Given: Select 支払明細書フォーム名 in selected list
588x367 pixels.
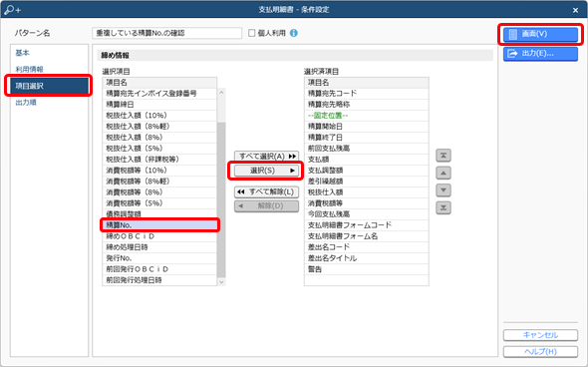Looking at the screenshot, I should [x=367, y=236].
